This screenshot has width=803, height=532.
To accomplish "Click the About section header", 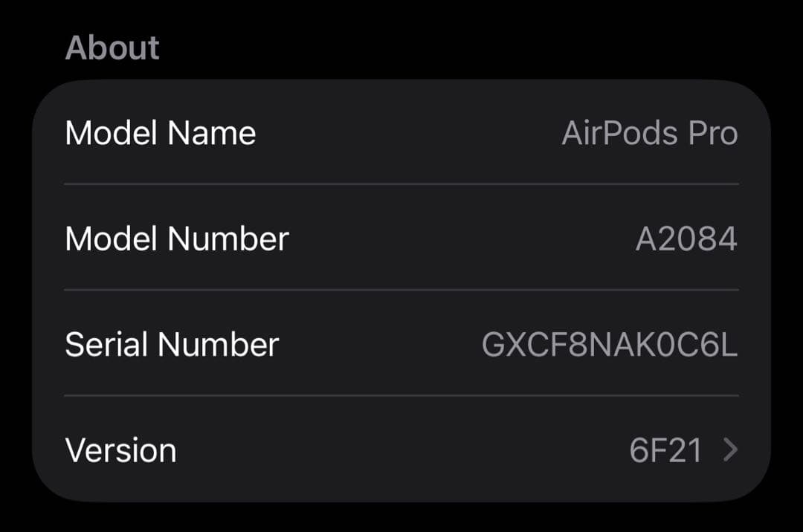I will pos(112,47).
